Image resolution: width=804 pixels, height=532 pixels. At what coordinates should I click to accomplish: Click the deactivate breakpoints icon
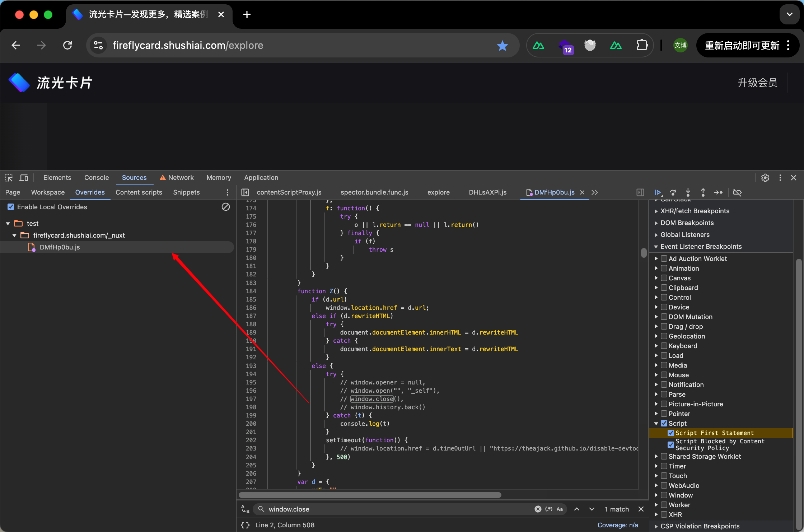(x=737, y=192)
